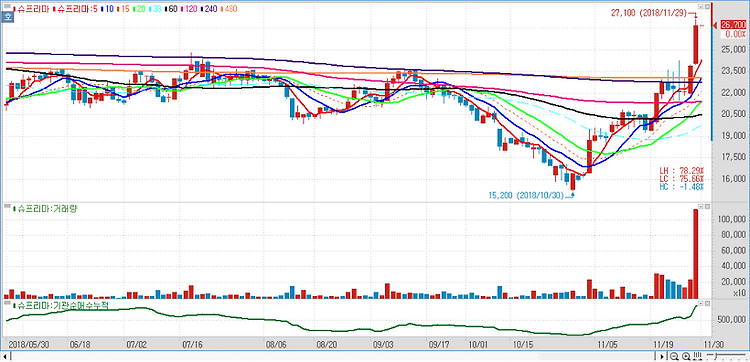Screen dimensions: 750x362
Task: Click the 500,000 institutional axis label
Action: 731,319
